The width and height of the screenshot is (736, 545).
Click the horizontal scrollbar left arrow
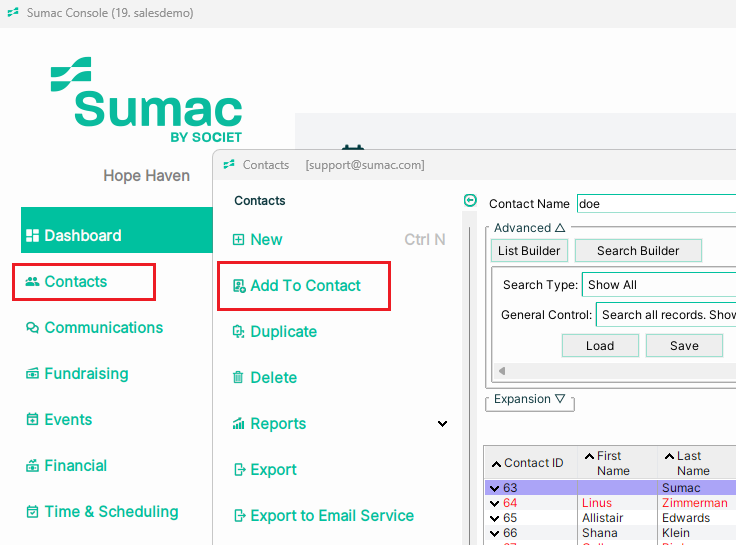(502, 371)
